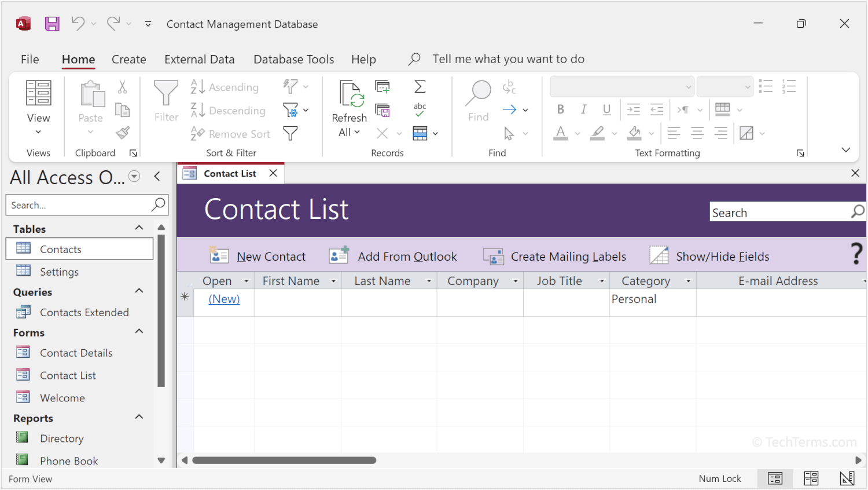Screen dimensions: 868x490
Task: Click Create Mailing Labels
Action: point(555,256)
